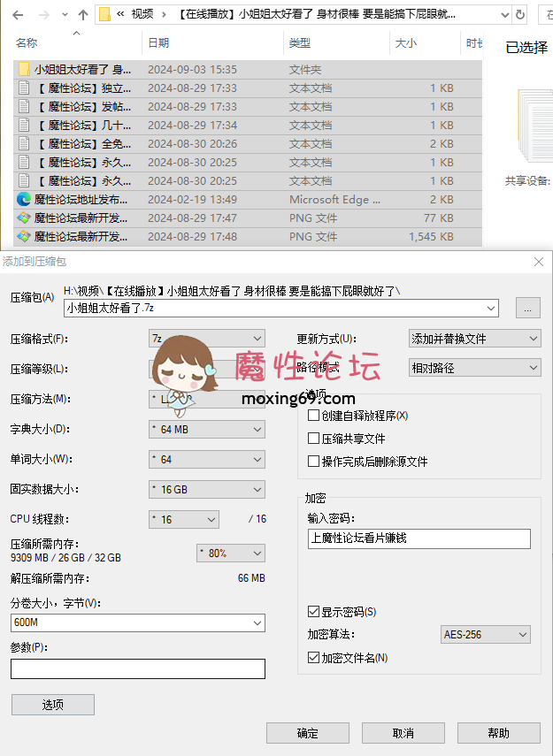
Task: Click into the 输入密码 text field
Action: click(x=419, y=538)
